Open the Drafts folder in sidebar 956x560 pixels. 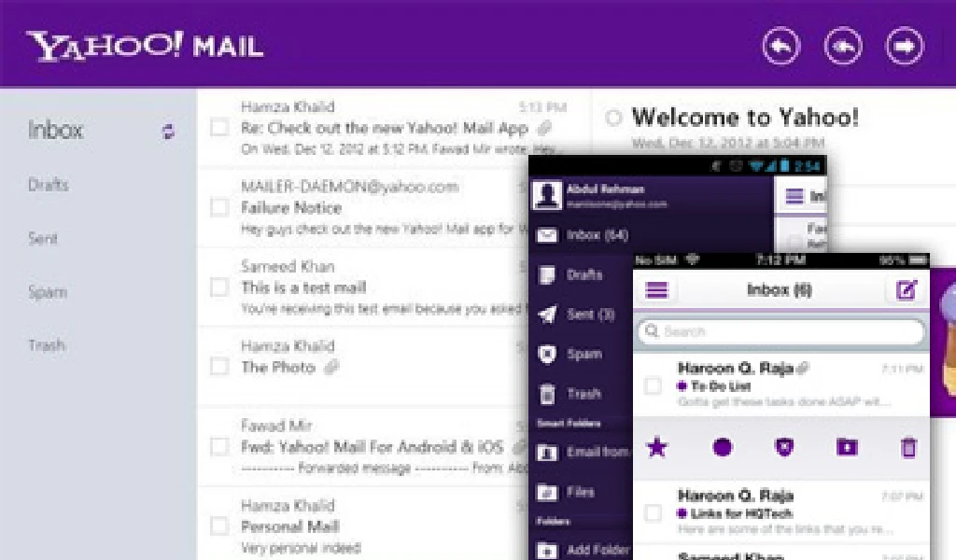49,185
